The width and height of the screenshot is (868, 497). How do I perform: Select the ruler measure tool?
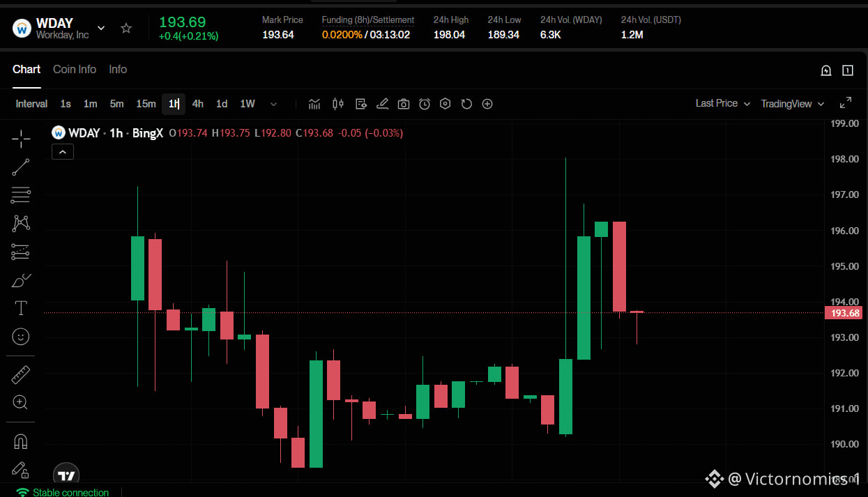pyautogui.click(x=21, y=374)
